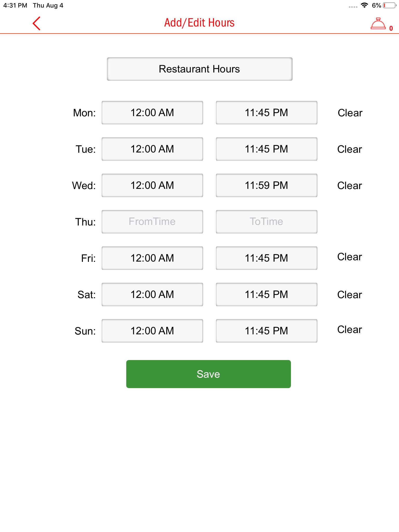
Task: Clear Saturday's hours
Action: [x=349, y=295]
